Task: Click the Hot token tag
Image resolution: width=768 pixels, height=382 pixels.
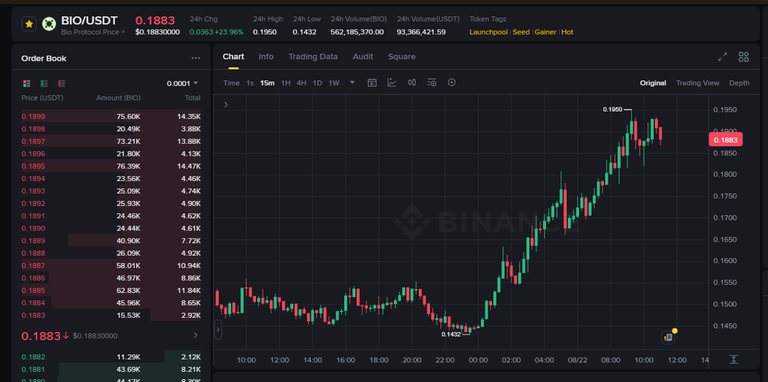Action: (x=567, y=32)
